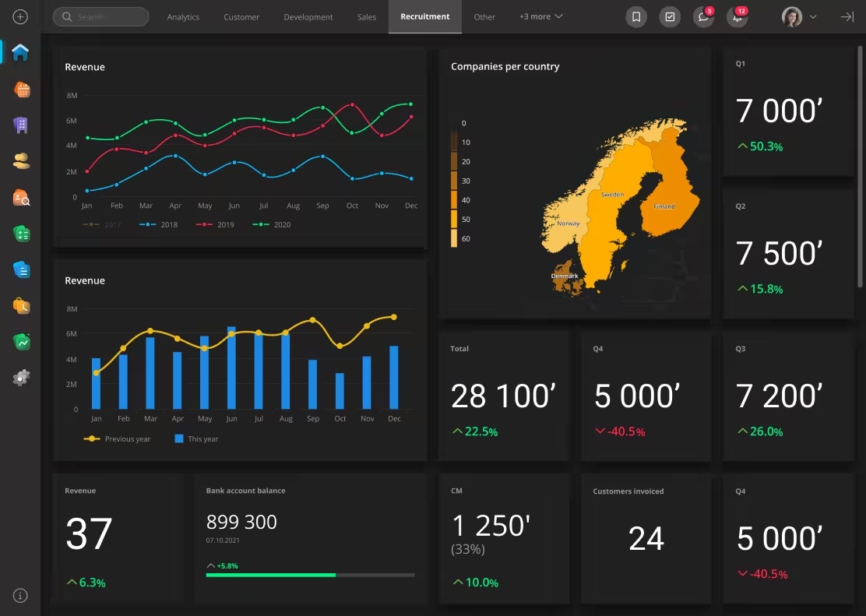Switch to the Analytics tab
This screenshot has width=866, height=616.
coord(183,16)
